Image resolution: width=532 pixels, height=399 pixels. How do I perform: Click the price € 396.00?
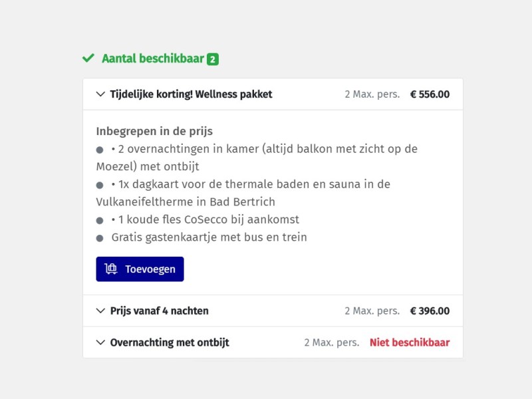(x=430, y=311)
